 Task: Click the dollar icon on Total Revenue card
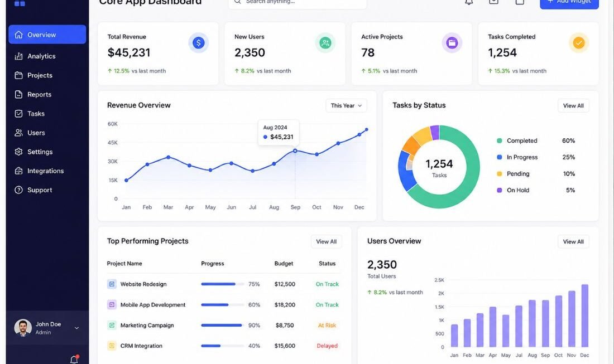tap(199, 42)
